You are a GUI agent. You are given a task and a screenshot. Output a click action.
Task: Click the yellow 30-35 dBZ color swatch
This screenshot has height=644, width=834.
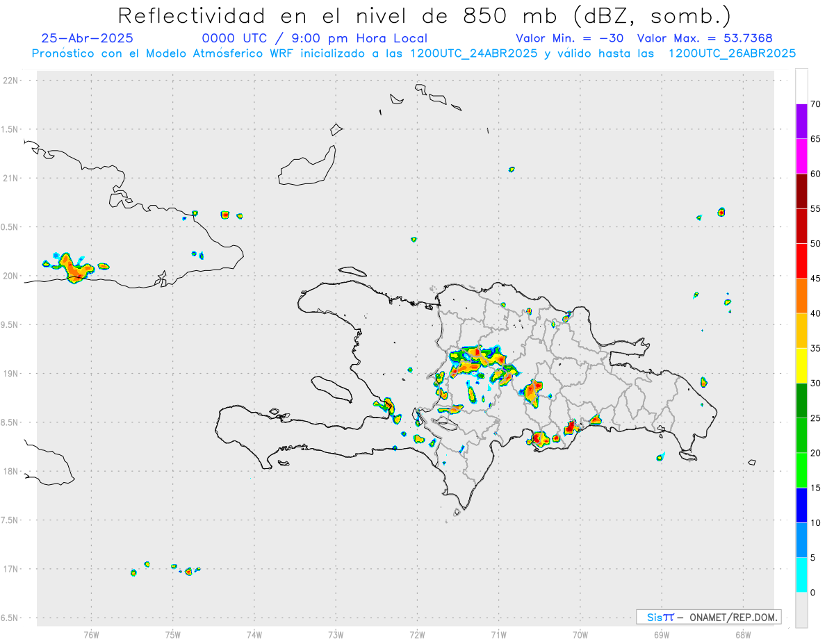point(801,365)
